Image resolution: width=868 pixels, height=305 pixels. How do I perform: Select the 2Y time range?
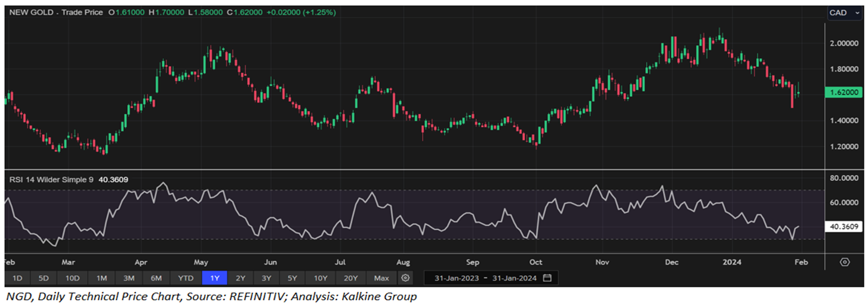coord(241,278)
